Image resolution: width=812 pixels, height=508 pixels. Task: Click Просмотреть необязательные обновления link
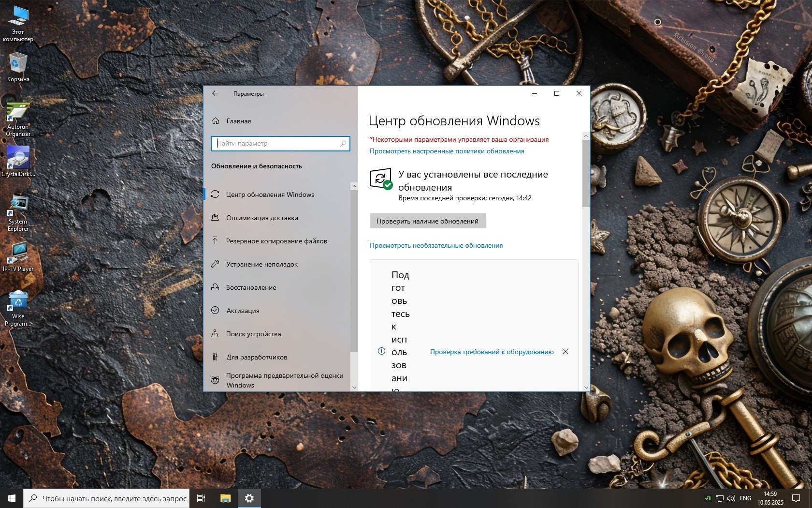(436, 245)
